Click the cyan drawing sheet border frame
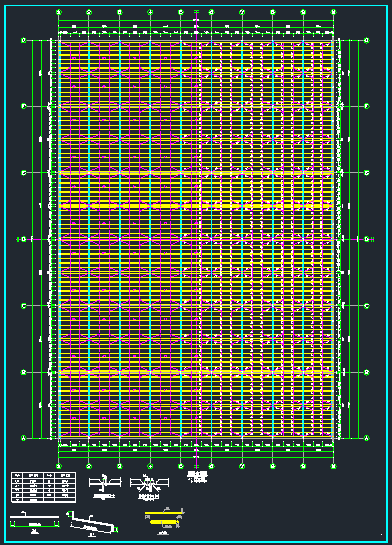The height and width of the screenshot is (545, 392). (x=196, y=272)
